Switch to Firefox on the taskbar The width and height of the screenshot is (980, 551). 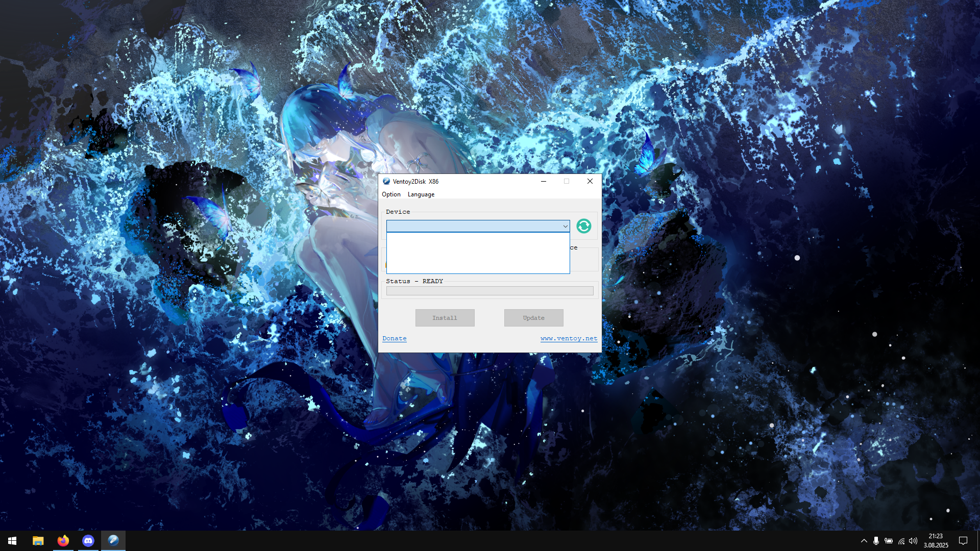point(63,541)
